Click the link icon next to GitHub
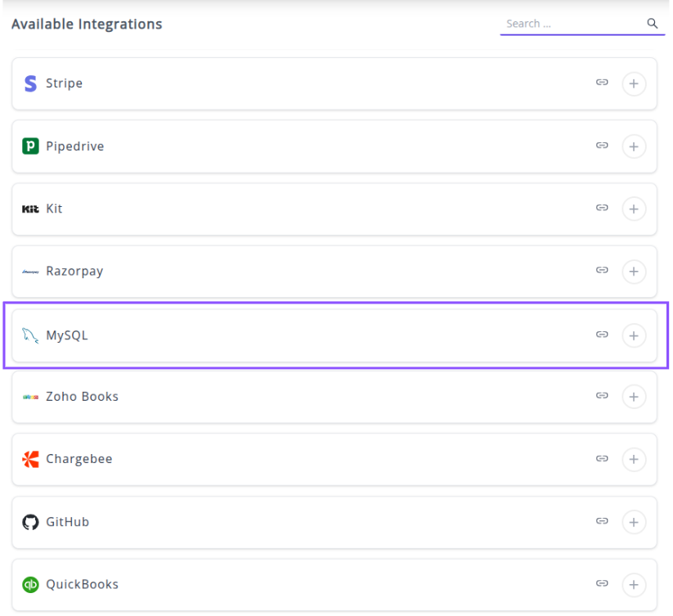The image size is (673, 616). point(602,521)
